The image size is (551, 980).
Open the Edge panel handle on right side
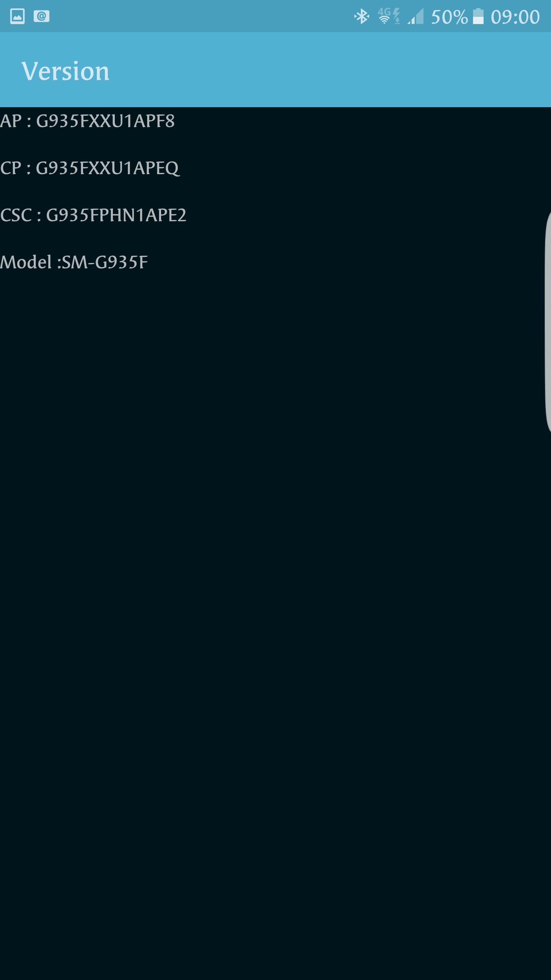coord(548,322)
